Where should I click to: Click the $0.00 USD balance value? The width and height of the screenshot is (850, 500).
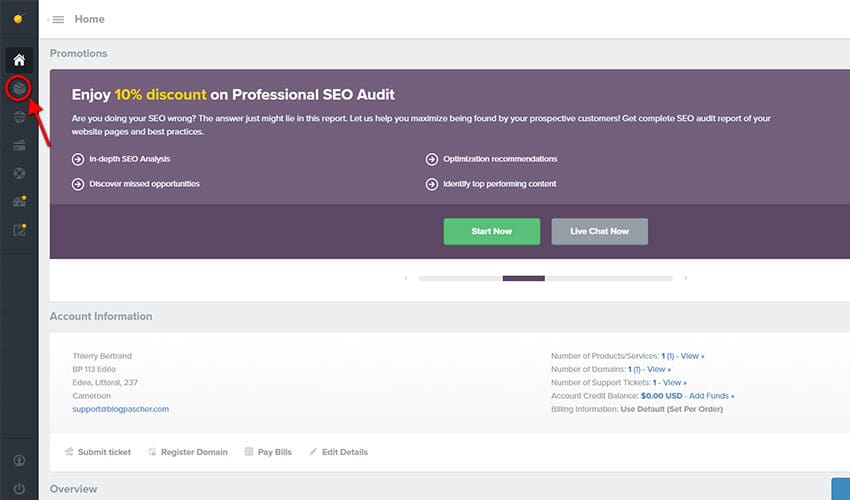[661, 396]
